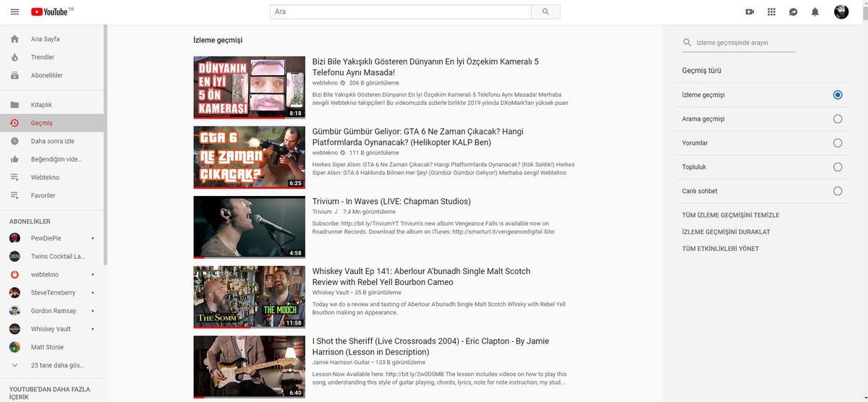Open the Webtekno playlist entry
This screenshot has width=868, height=402.
[x=53, y=177]
